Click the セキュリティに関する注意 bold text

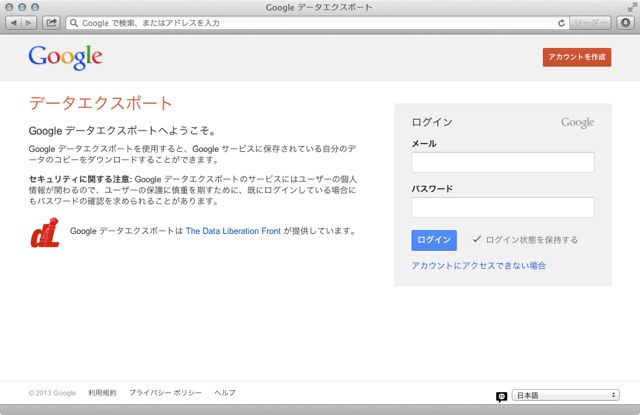coord(80,179)
